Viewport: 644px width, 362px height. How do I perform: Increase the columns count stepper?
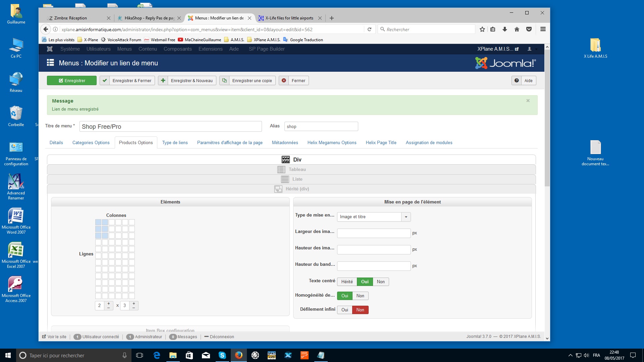[108, 304]
